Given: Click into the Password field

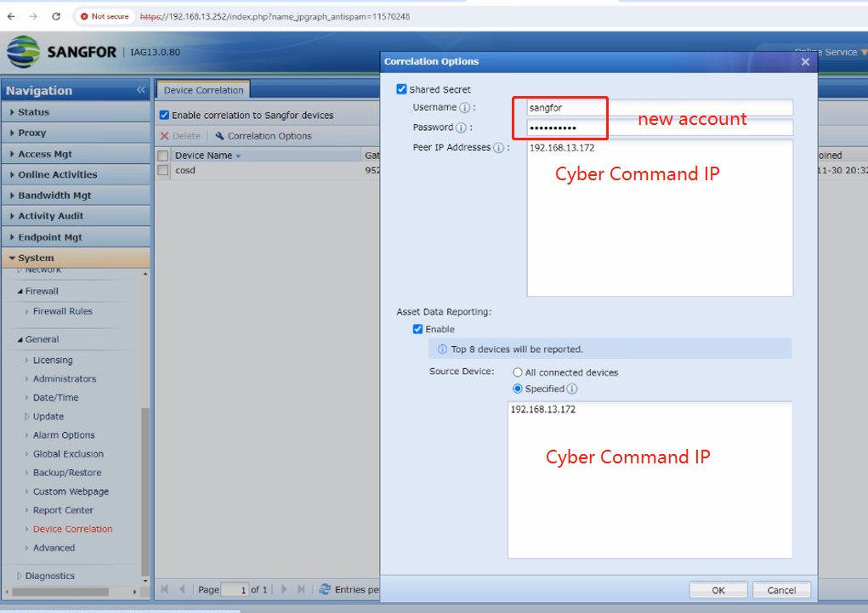Looking at the screenshot, I should [x=660, y=128].
